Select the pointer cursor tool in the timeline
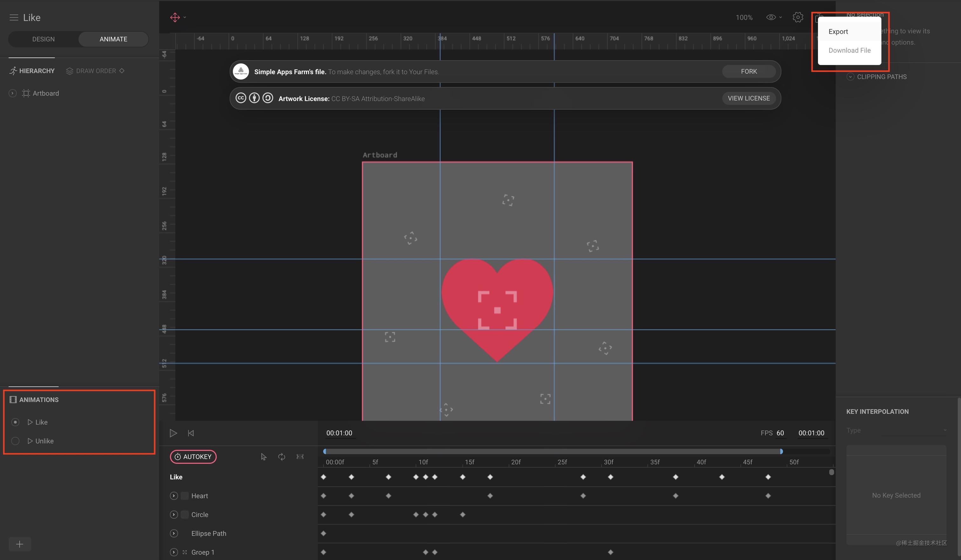 (263, 457)
